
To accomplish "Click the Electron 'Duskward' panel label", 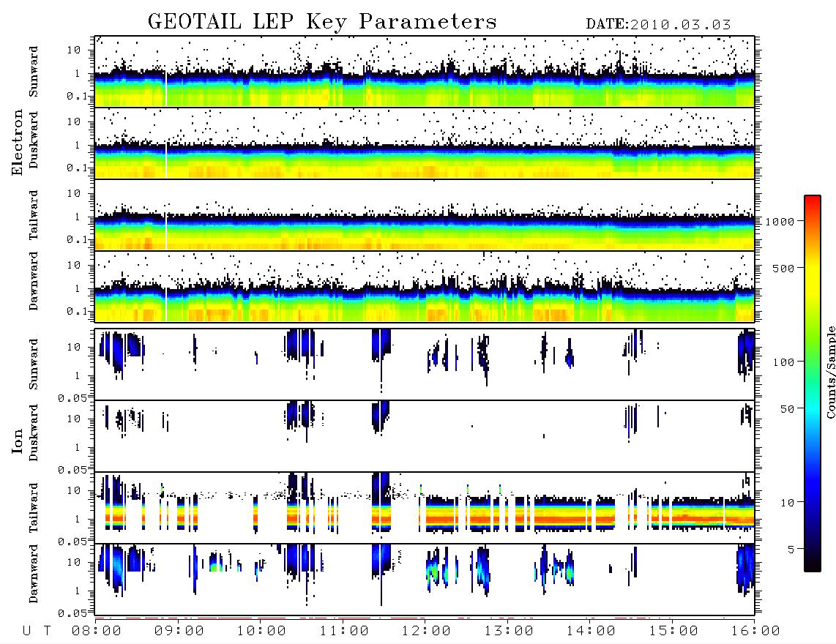I will click(34, 141).
